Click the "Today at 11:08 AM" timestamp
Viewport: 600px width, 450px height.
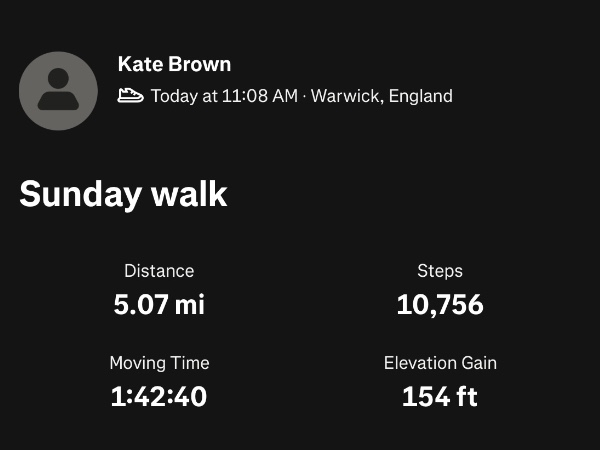click(224, 97)
